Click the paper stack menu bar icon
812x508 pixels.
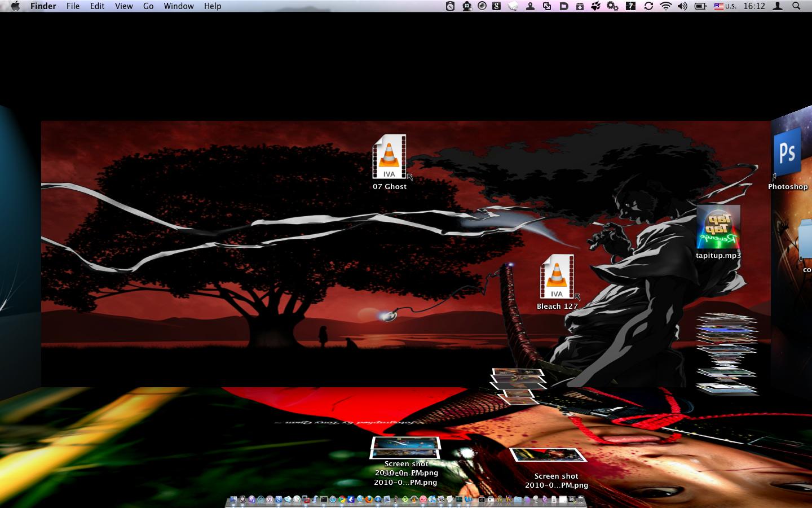(514, 6)
